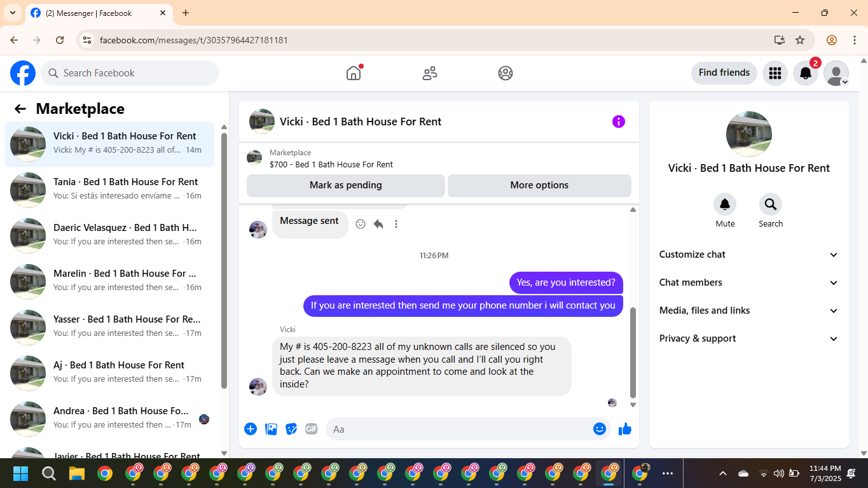868x488 pixels.
Task: Open the Windows Start menu
Action: click(x=21, y=473)
